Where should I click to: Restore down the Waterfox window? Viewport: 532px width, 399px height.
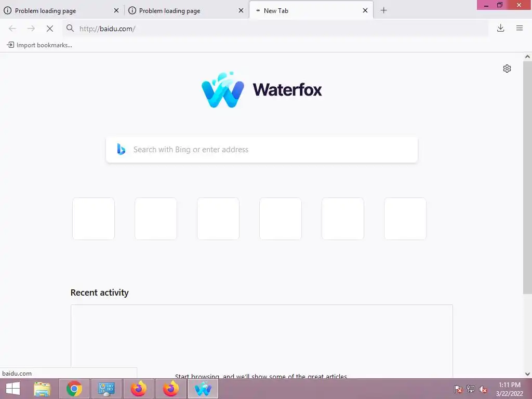[x=500, y=5]
